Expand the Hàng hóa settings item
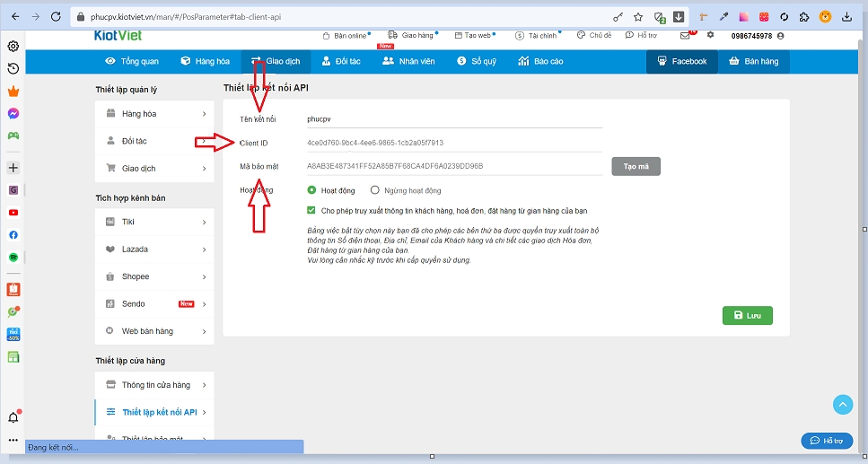868x464 pixels. (x=154, y=114)
